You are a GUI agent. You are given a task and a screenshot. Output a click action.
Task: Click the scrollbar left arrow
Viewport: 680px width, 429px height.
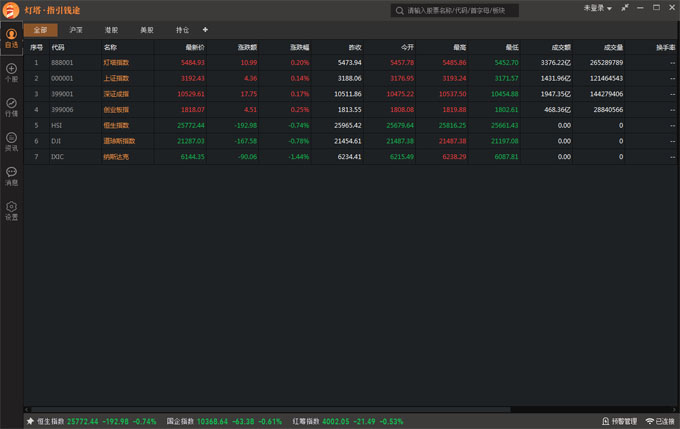27,409
